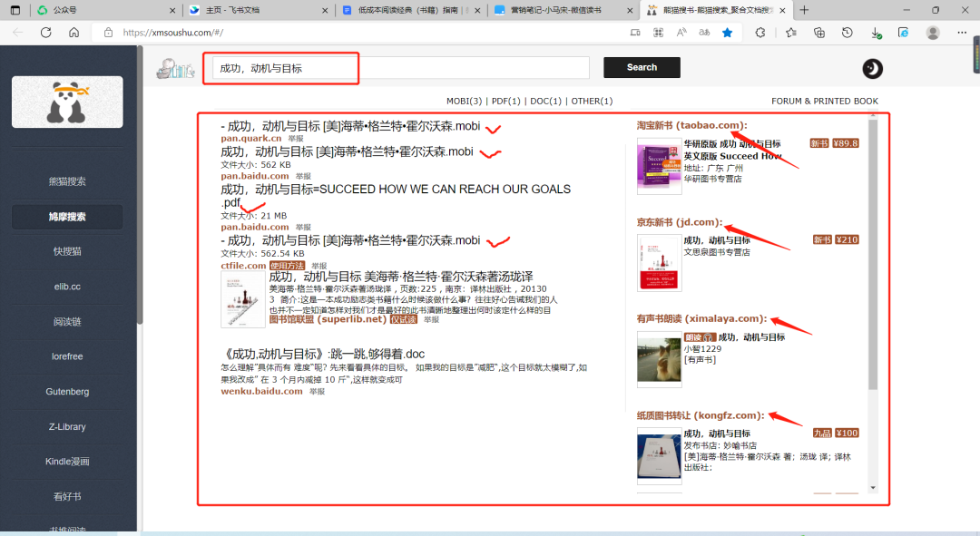Image resolution: width=980 pixels, height=536 pixels.
Task: Click the panda logo in the sidebar
Action: tap(67, 102)
